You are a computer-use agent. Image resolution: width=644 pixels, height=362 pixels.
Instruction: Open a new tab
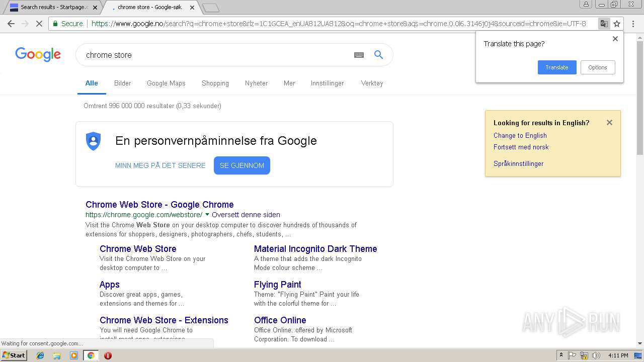(x=211, y=8)
